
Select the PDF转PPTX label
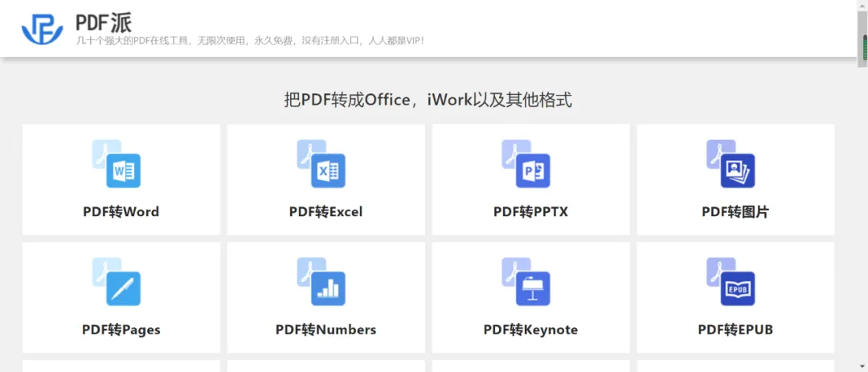(x=531, y=212)
